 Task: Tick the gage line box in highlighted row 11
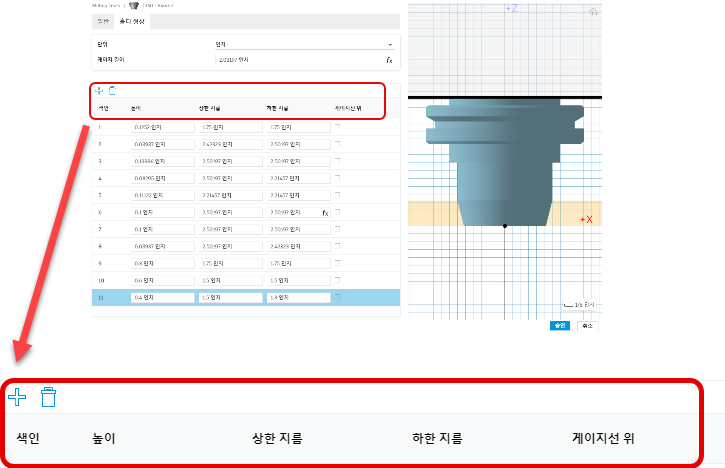338,297
